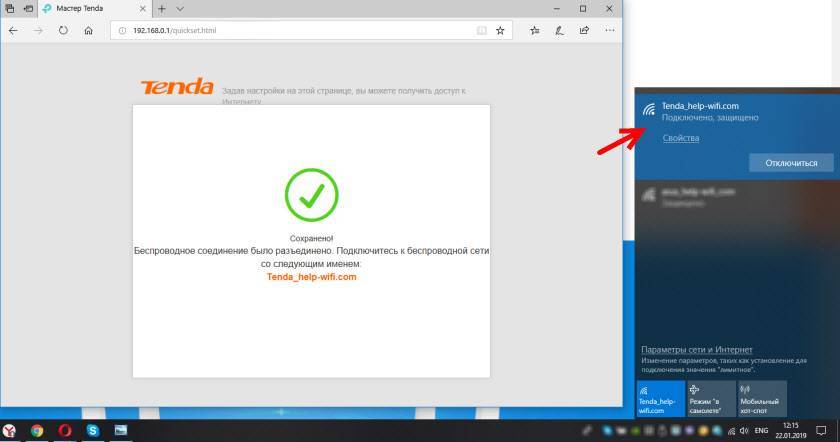Toggle the Wi-Fi Tenda_help-wifi.com tile
The image size is (840, 442).
[x=661, y=399]
